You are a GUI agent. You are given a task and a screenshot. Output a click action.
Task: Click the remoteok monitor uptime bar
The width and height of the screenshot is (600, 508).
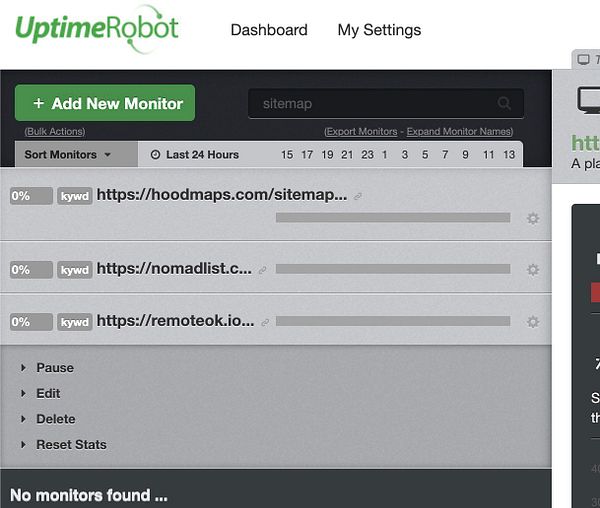pyautogui.click(x=393, y=321)
